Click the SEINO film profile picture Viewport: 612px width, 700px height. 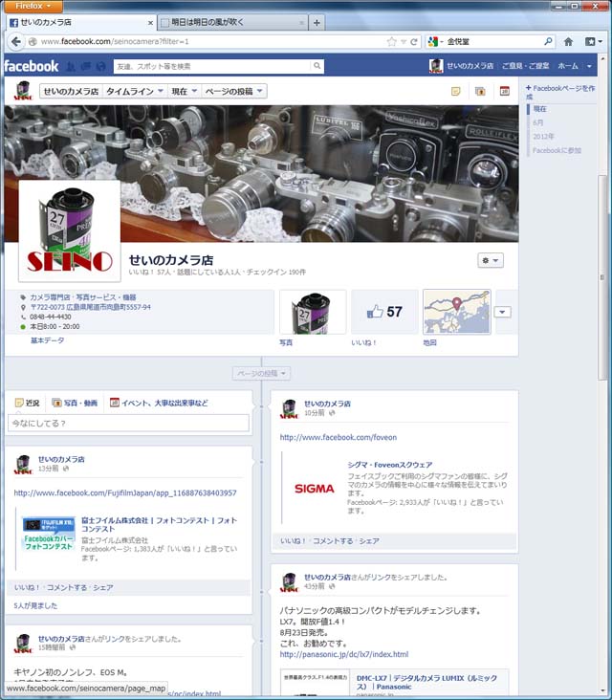(70, 230)
